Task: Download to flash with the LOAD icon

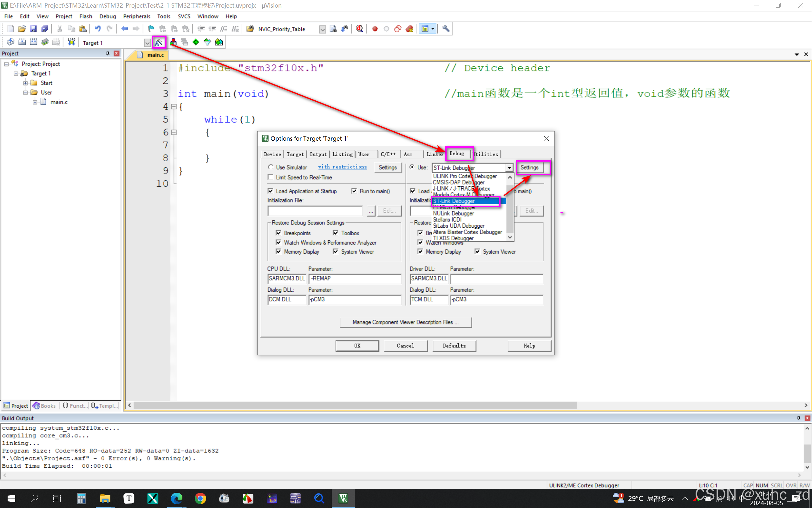Action: (71, 42)
